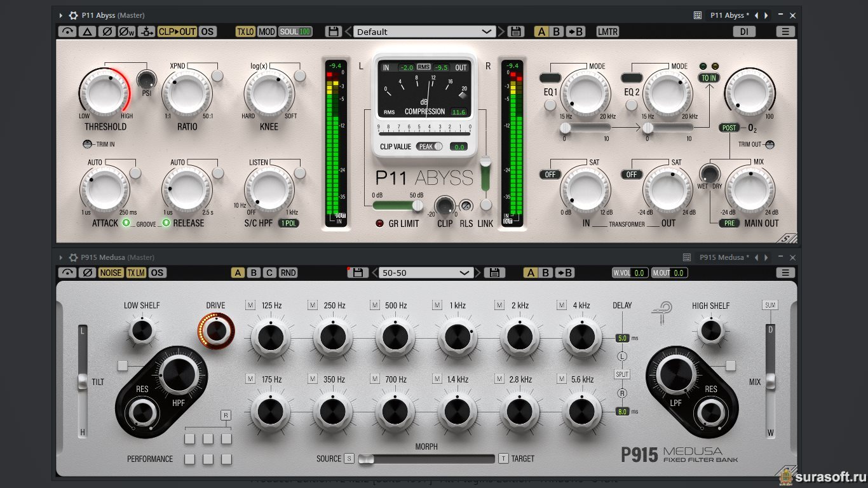Toggle wet phase invert (Øw) icon in Abyss
This screenshot has height=488, width=868.
click(x=127, y=32)
